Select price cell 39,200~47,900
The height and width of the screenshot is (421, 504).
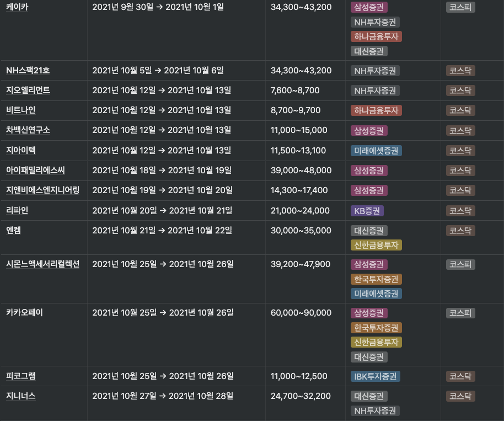click(x=301, y=264)
